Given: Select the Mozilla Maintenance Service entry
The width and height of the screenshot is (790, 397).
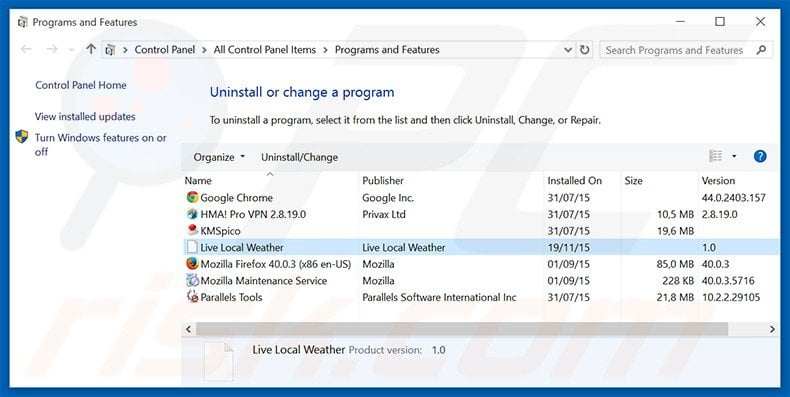Looking at the screenshot, I should (264, 281).
